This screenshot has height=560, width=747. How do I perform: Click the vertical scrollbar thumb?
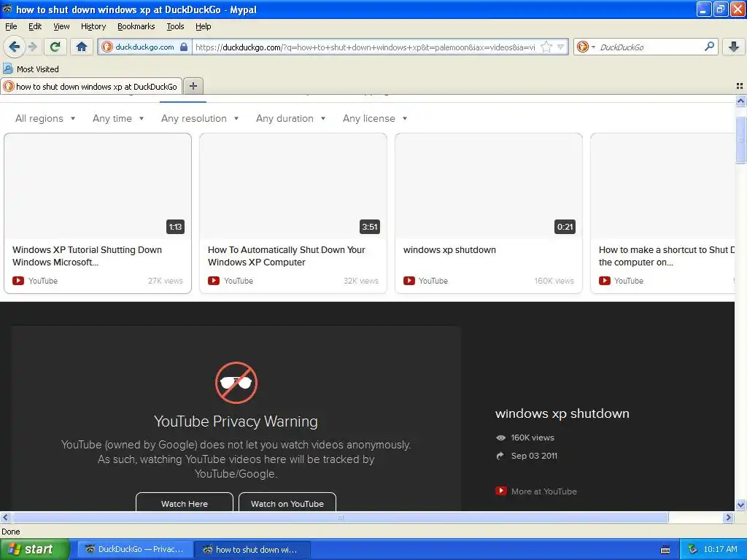coord(740,140)
